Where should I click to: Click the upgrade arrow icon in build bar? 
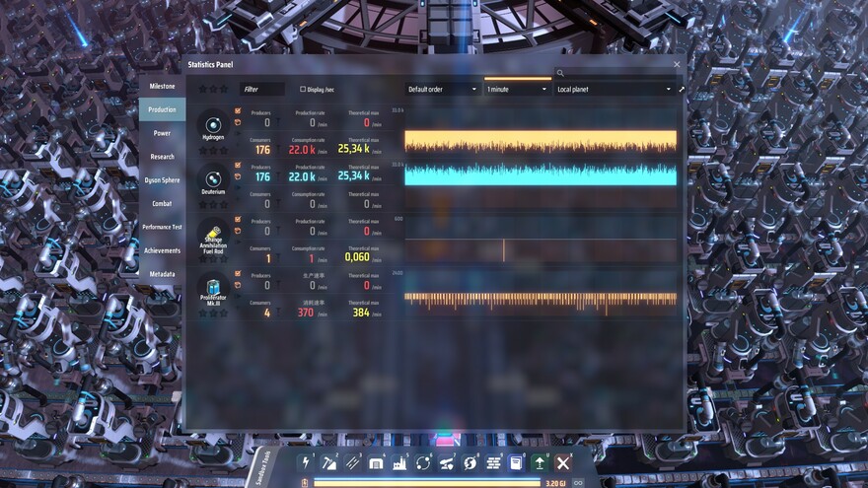(x=541, y=462)
